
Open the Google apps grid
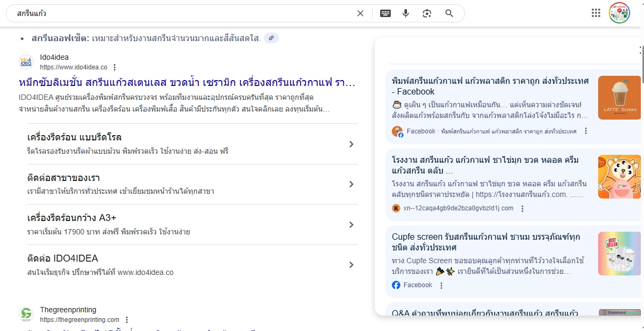596,13
